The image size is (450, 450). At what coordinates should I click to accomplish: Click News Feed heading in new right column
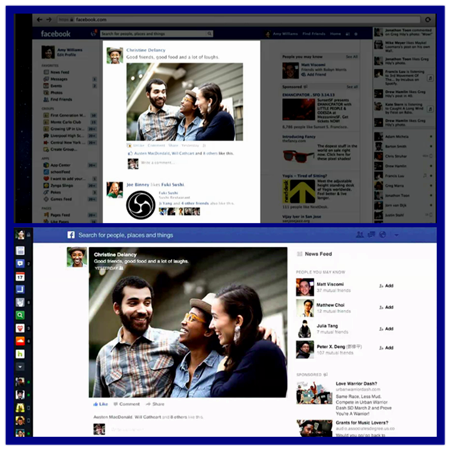[318, 254]
